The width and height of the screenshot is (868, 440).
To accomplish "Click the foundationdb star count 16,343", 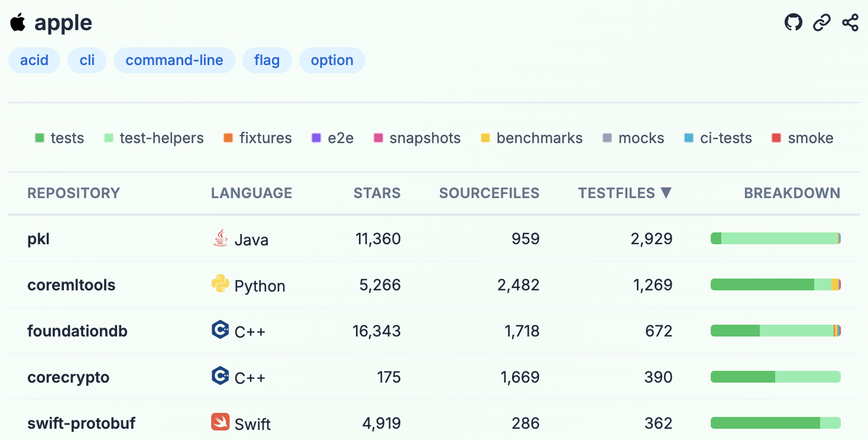I will (x=377, y=331).
